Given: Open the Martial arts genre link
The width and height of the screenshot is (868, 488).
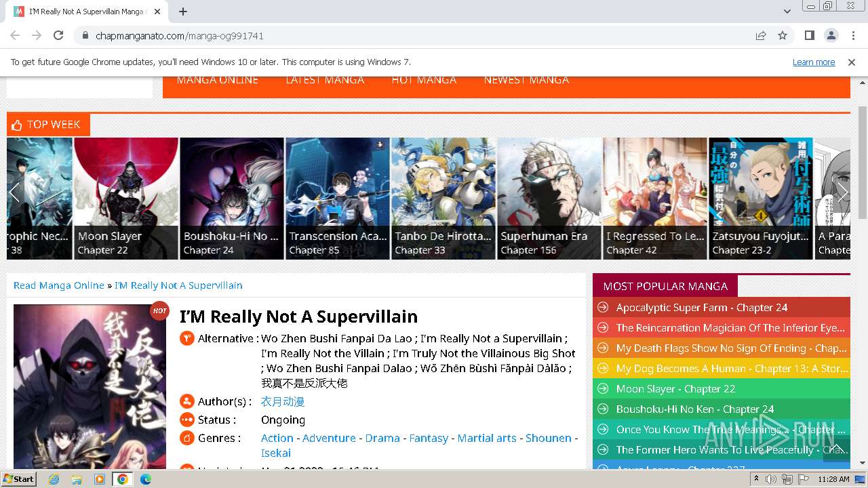Looking at the screenshot, I should [487, 439].
